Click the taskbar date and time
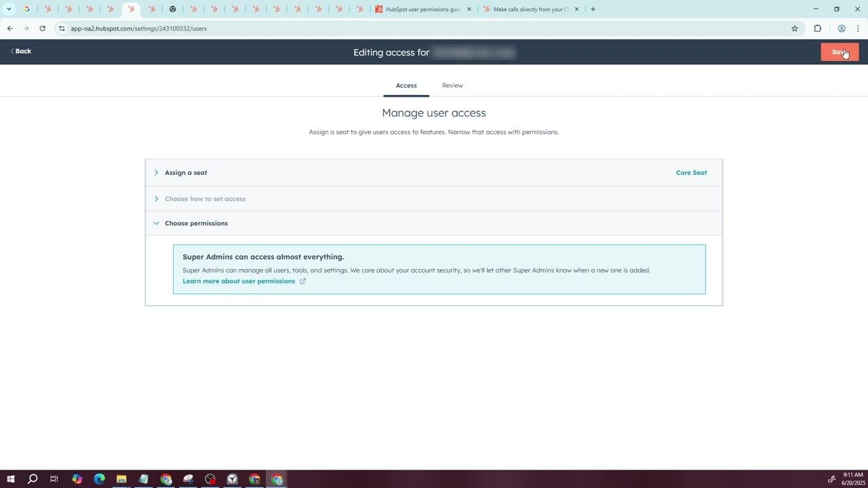Viewport: 868px width, 488px height. click(852, 479)
